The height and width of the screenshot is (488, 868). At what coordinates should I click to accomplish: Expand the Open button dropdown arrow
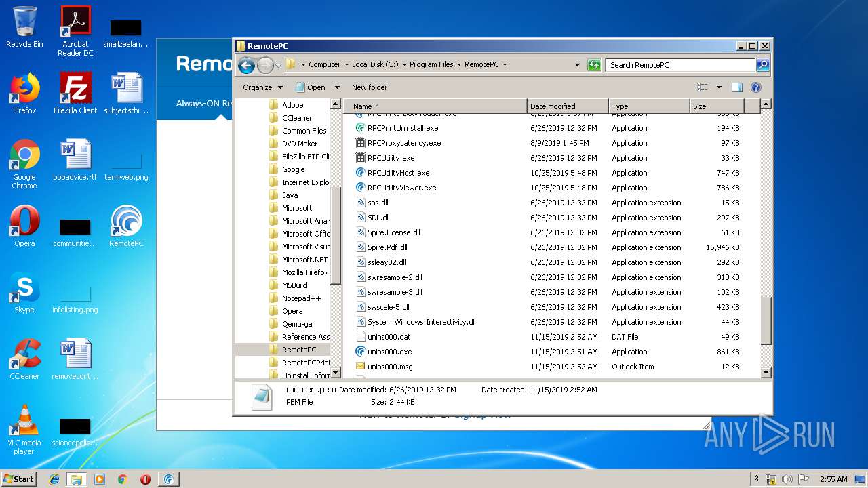click(x=337, y=87)
